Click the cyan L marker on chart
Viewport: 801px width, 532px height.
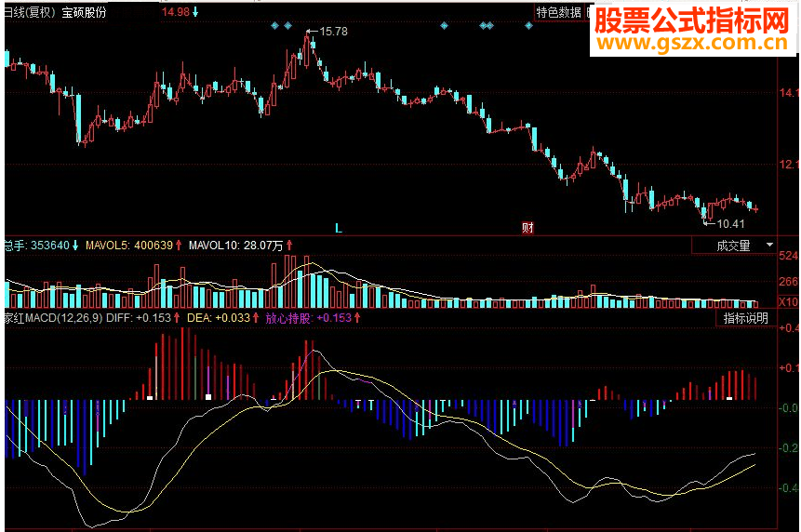pyautogui.click(x=339, y=228)
